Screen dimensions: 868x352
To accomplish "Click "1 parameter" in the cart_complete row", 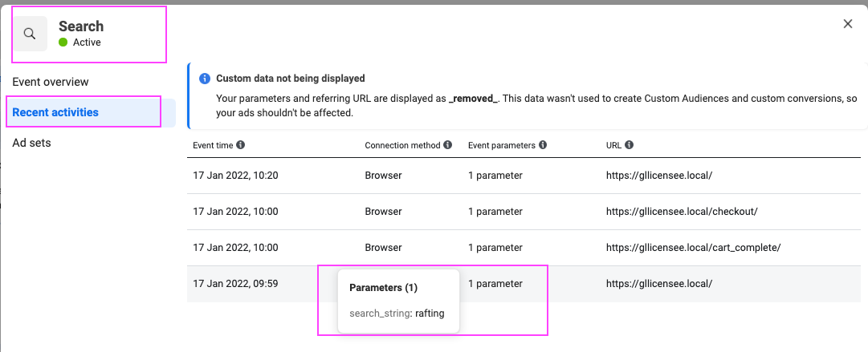I will (495, 248).
